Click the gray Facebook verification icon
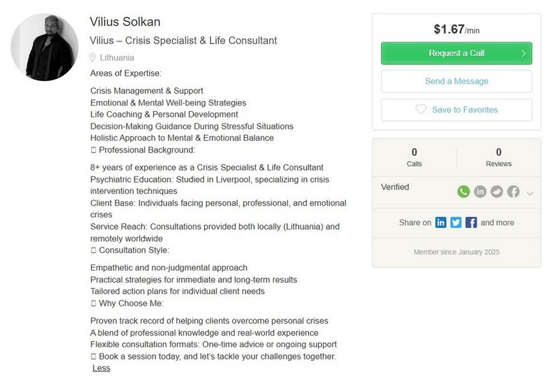Viewport: 552px width, 392px height. [514, 191]
